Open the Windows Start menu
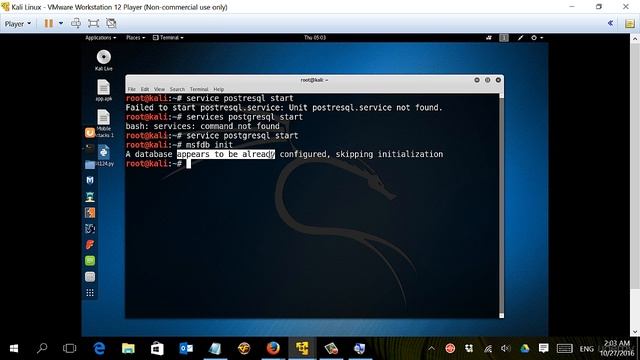The height and width of the screenshot is (360, 640). tap(14, 348)
